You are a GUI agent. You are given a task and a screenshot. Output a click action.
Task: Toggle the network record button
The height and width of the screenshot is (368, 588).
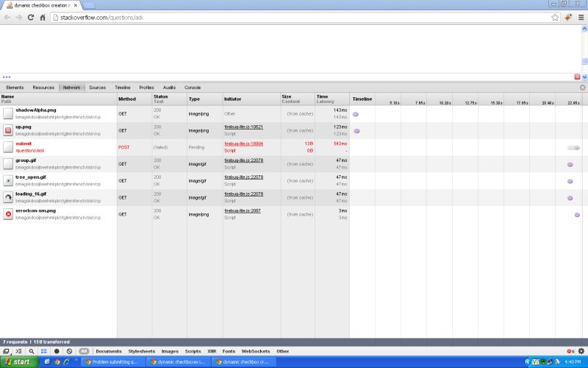57,351
